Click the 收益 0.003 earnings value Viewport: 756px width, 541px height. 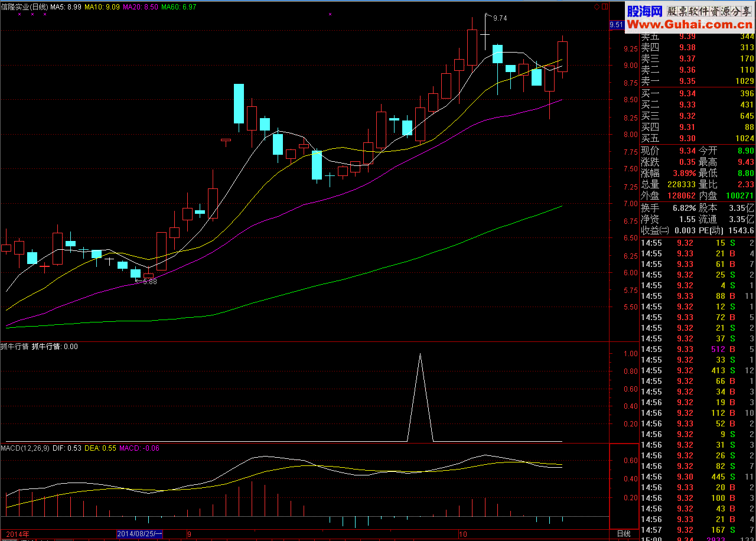685,231
